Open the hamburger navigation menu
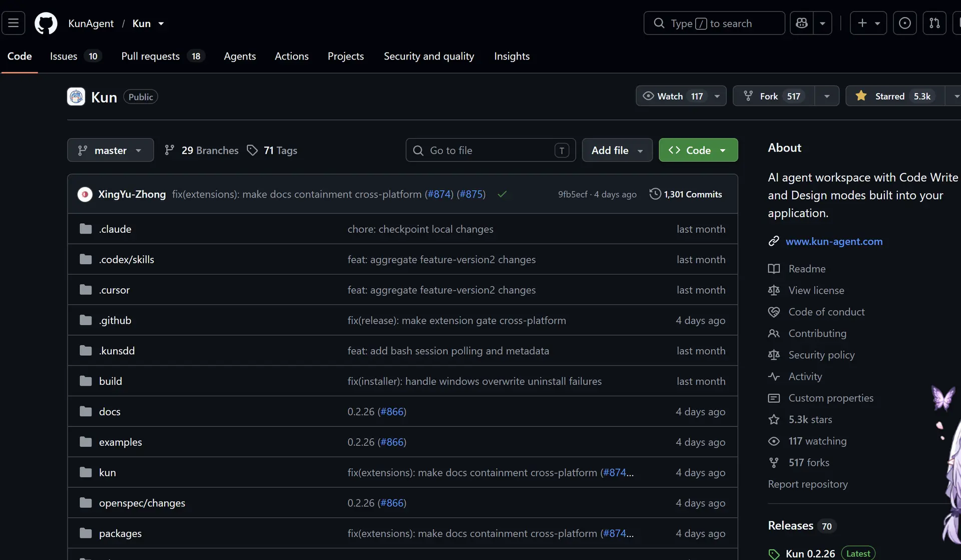 point(14,23)
